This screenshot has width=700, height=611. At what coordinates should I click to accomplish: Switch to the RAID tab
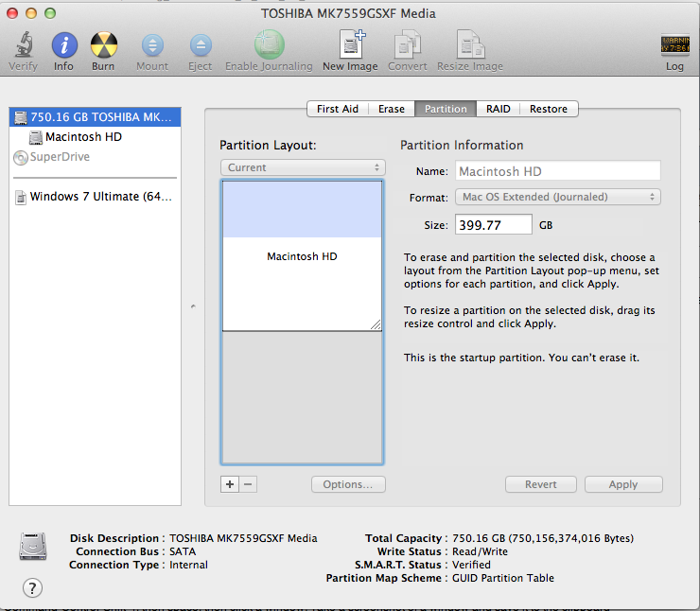pyautogui.click(x=499, y=109)
